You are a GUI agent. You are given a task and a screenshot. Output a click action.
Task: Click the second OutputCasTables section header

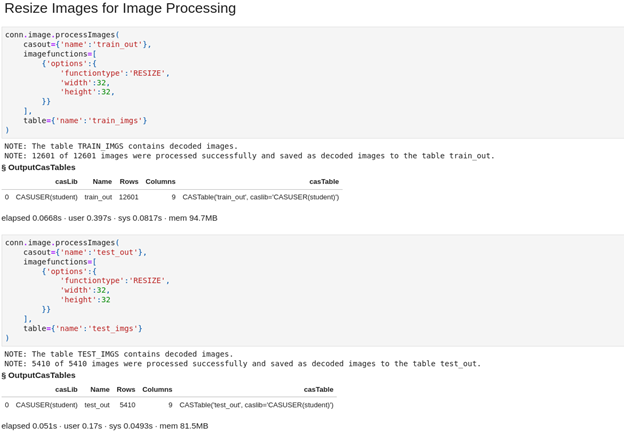[x=38, y=375]
